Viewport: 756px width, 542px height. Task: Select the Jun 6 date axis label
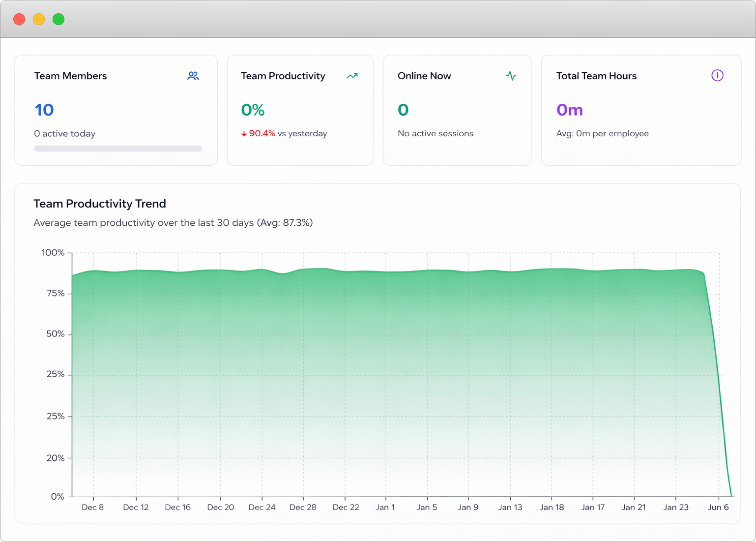coord(718,507)
